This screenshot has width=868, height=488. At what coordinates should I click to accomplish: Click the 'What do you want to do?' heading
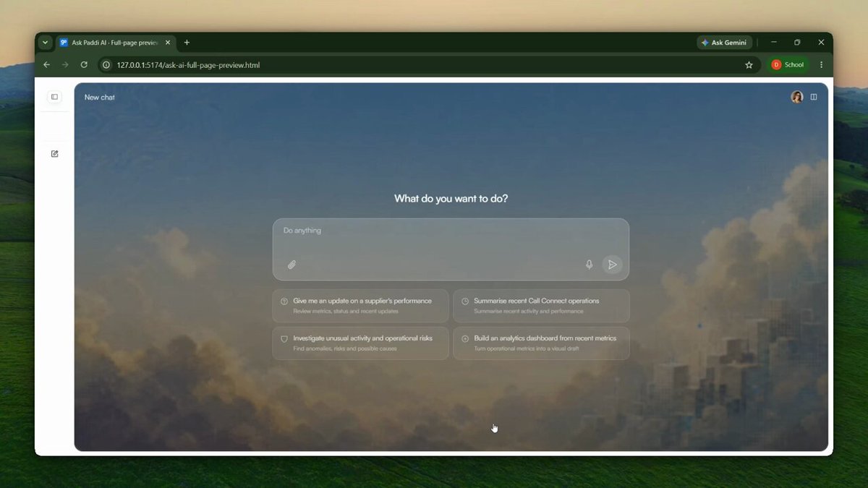[451, 198]
